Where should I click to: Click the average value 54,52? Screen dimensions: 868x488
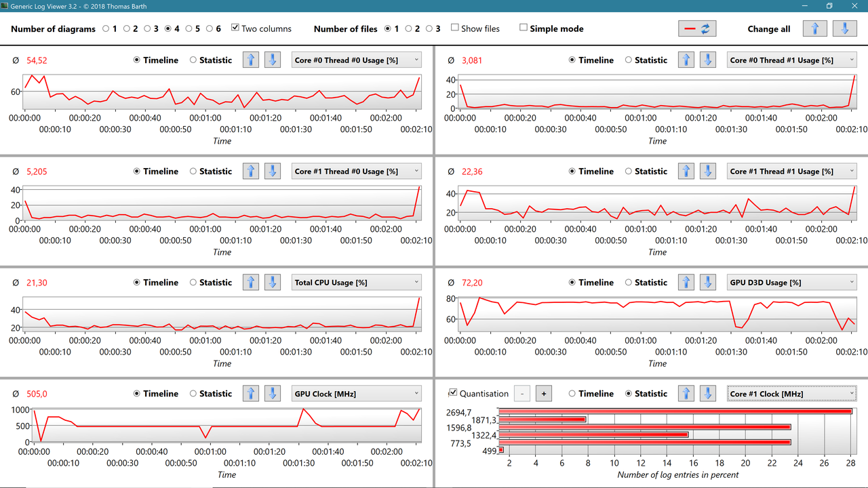click(x=37, y=60)
